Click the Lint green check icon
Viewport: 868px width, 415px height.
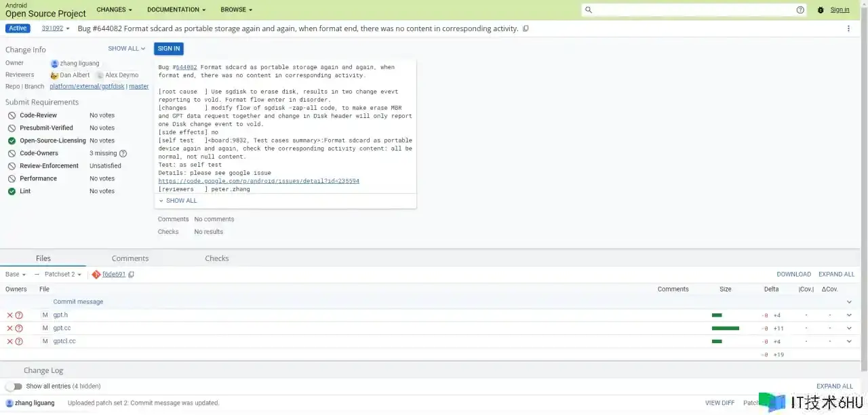click(x=12, y=191)
